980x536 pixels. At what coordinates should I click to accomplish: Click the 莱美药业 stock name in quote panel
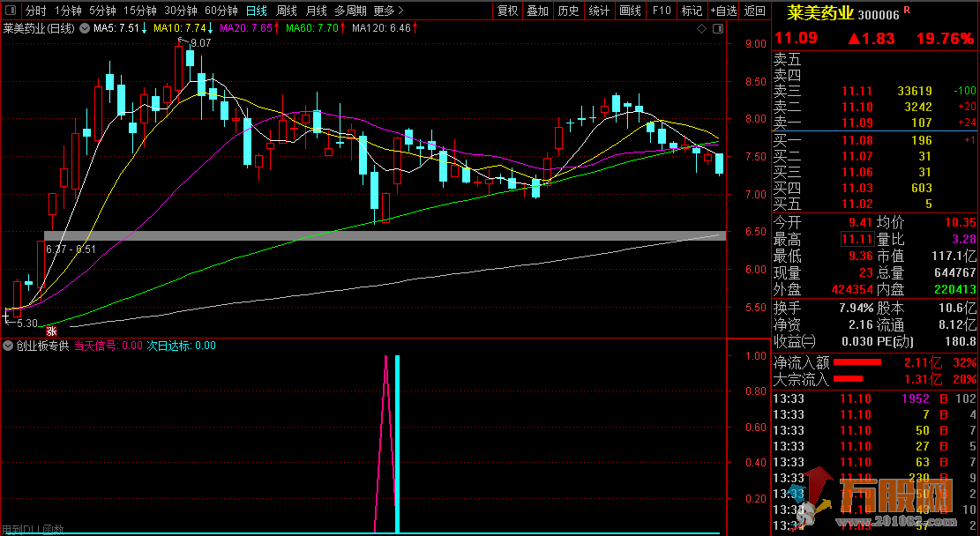pos(820,13)
